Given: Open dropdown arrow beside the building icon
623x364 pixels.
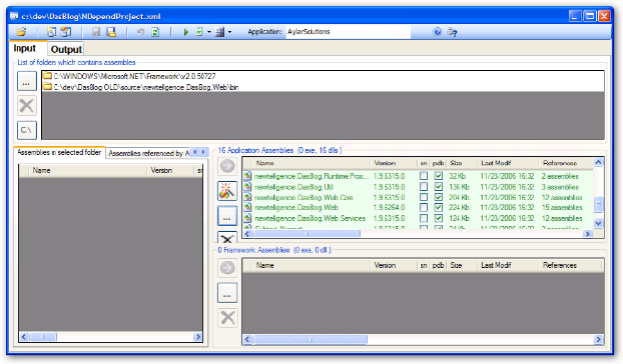Looking at the screenshot, I should point(230,32).
